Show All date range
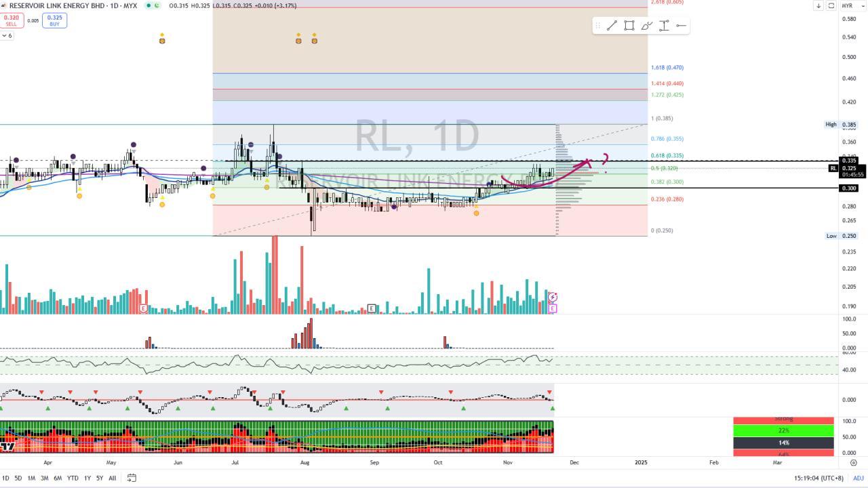The width and height of the screenshot is (868, 488). click(x=113, y=478)
